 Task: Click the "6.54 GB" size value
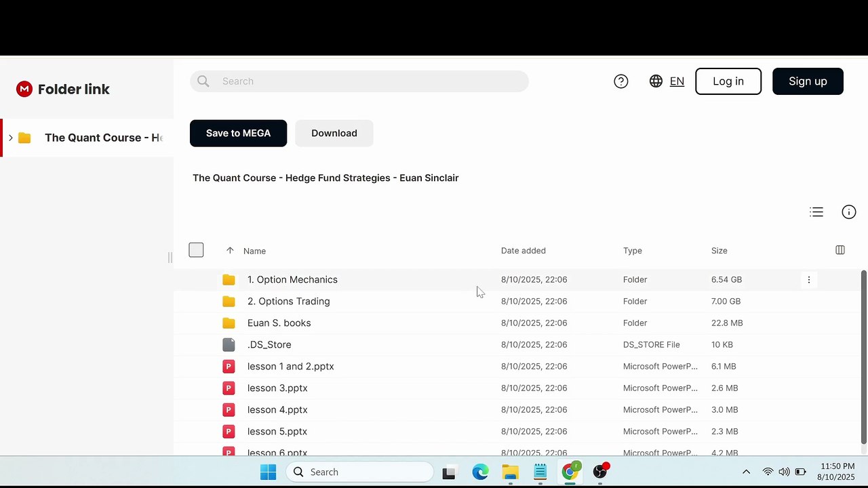(726, 279)
